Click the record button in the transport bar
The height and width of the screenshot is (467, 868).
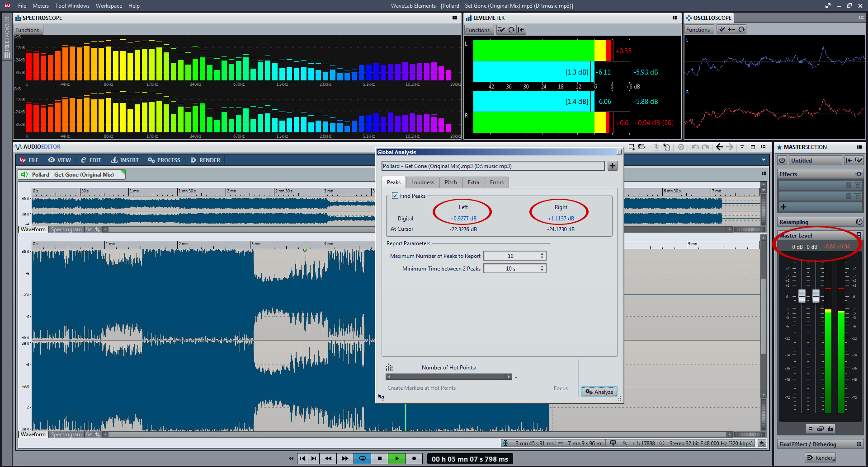414,458
